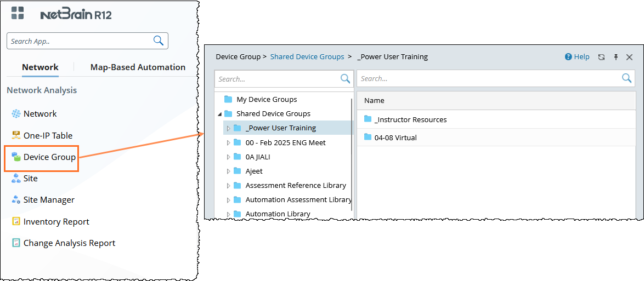644x281 pixels.
Task: Expand the Automation Library node
Action: click(228, 214)
